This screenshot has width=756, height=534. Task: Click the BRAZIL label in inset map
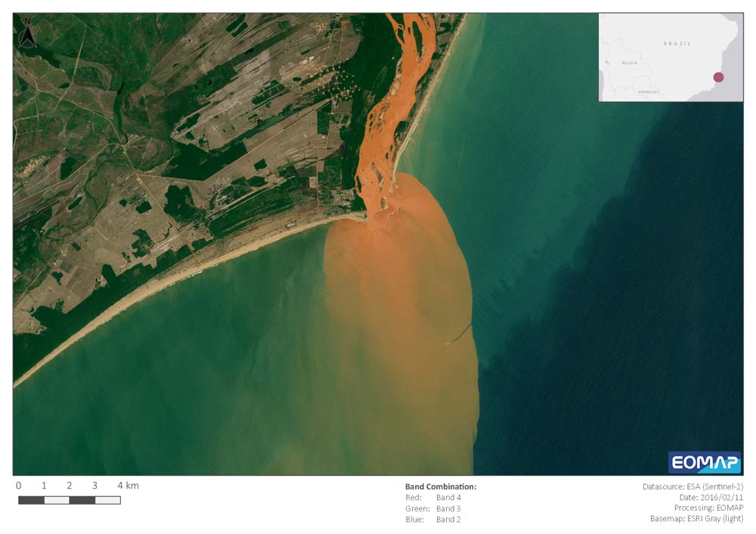[x=677, y=44]
